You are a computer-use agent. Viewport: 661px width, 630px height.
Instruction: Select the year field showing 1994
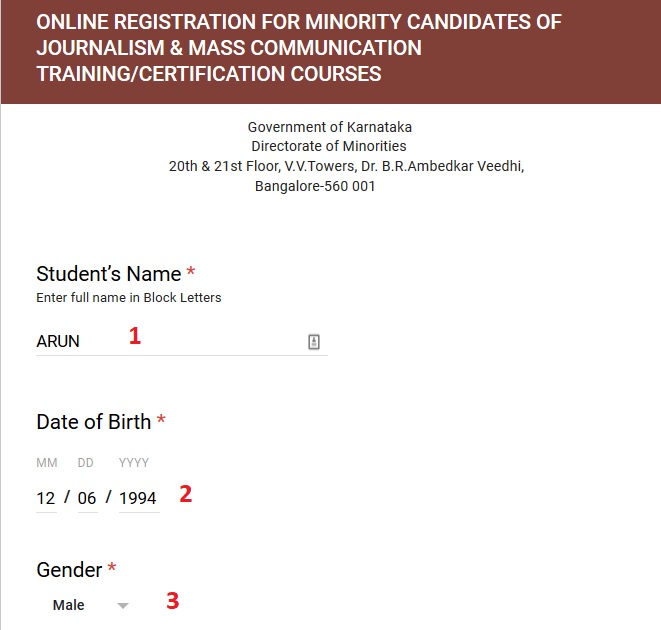click(x=138, y=498)
